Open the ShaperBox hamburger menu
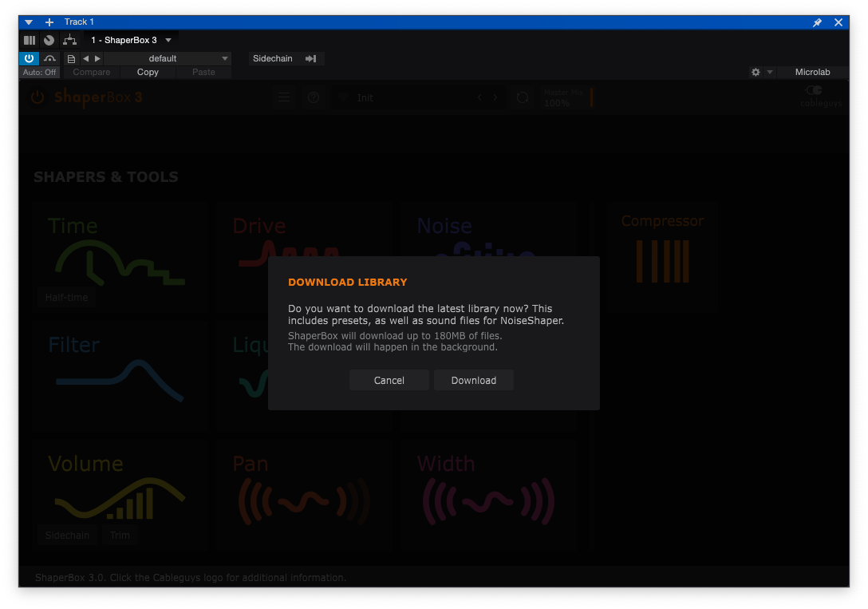 pos(284,97)
